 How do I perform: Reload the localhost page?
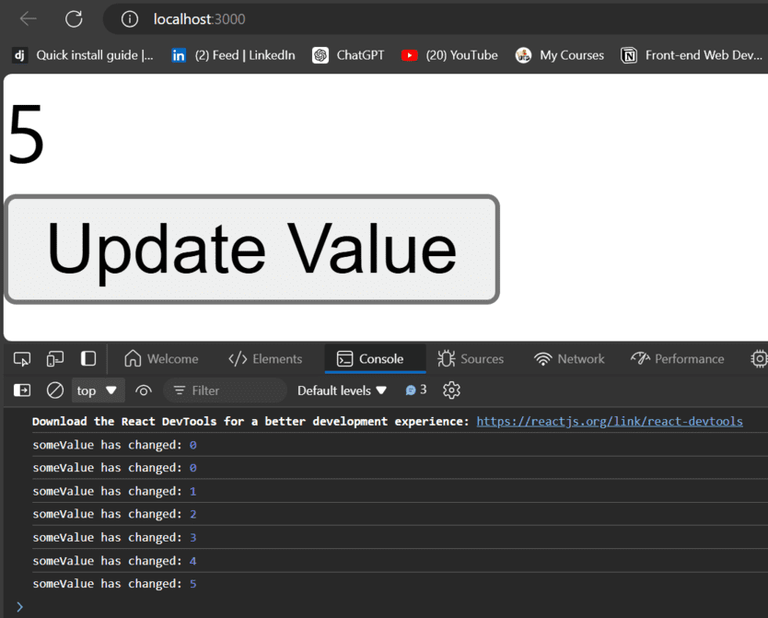74,19
